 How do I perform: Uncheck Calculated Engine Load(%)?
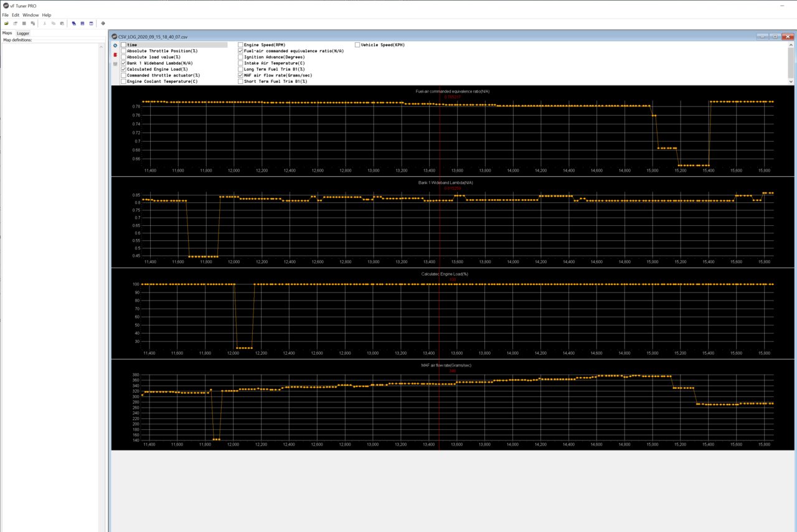(x=123, y=69)
